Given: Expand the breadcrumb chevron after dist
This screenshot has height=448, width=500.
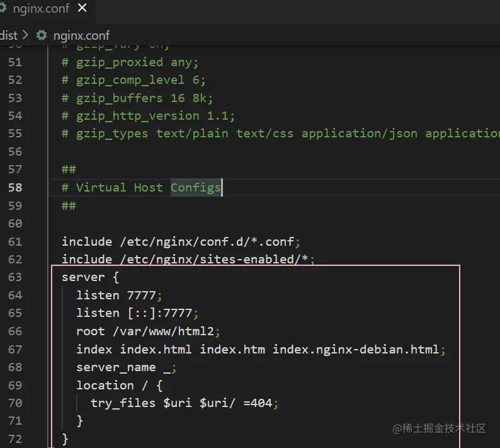Looking at the screenshot, I should coord(25,35).
